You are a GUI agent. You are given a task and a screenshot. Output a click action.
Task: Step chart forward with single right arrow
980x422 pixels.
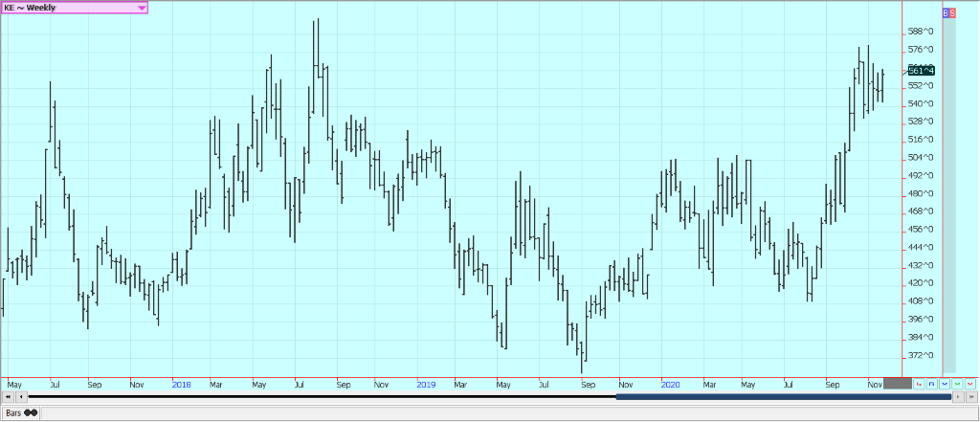click(958, 396)
